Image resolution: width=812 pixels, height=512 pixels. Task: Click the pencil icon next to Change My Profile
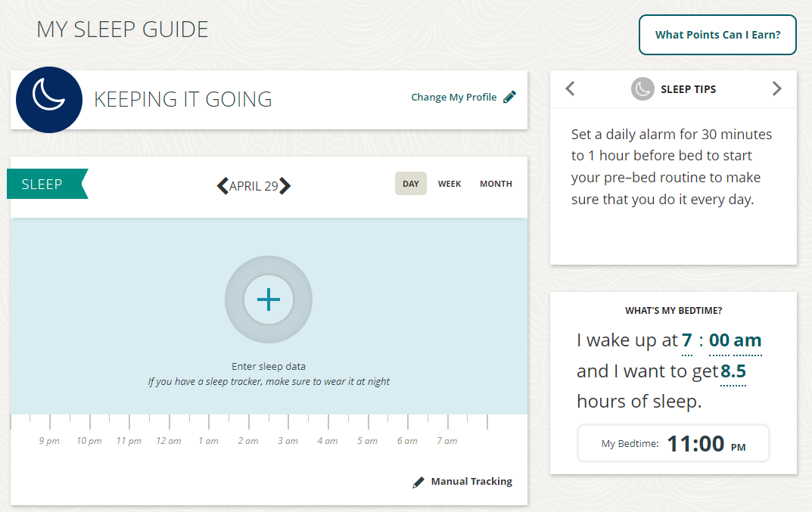509,96
